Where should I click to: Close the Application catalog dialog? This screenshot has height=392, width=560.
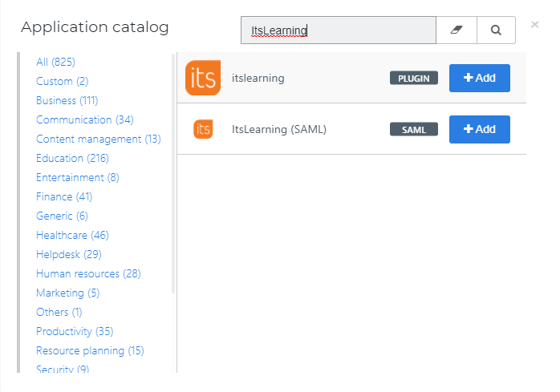[534, 24]
